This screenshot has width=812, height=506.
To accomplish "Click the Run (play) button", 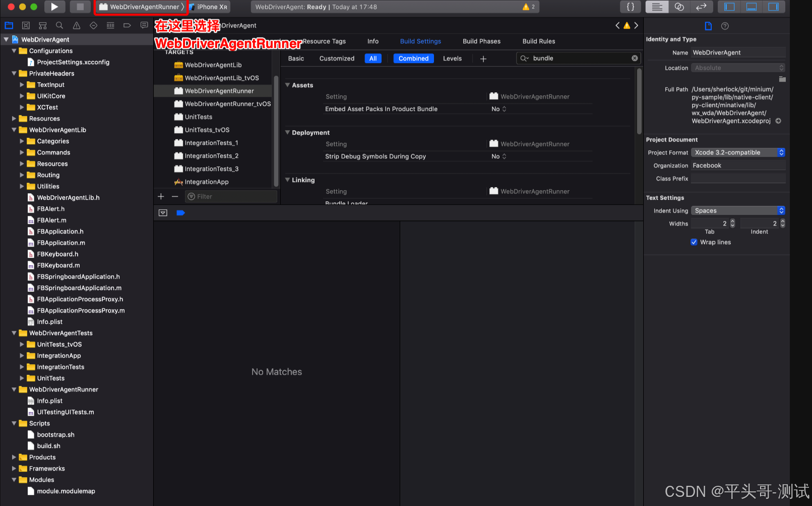I will (x=54, y=7).
